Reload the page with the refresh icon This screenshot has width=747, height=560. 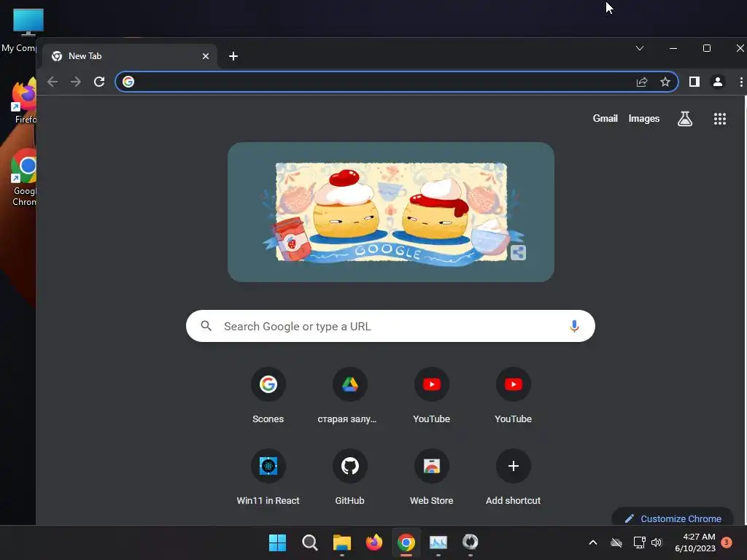[x=99, y=82]
